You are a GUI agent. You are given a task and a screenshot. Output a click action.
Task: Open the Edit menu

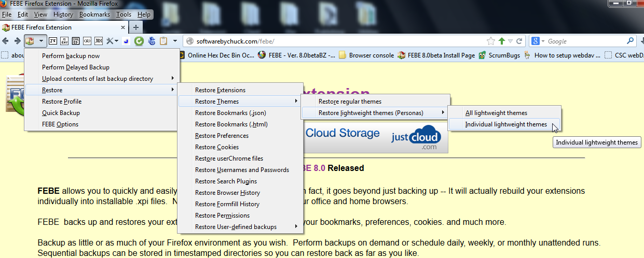click(22, 15)
